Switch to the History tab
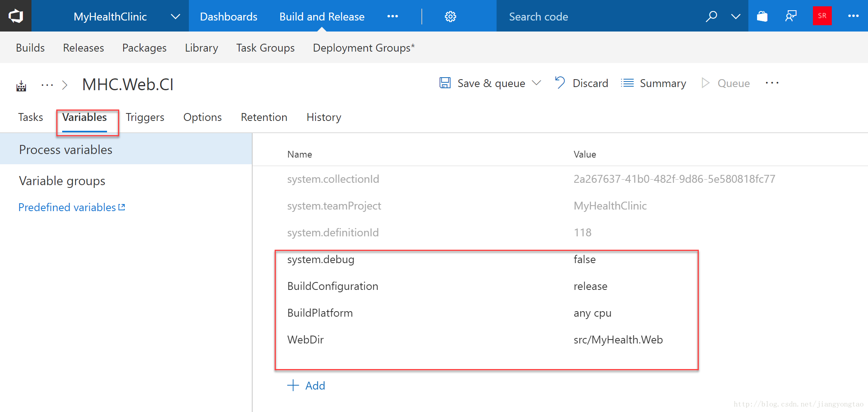This screenshot has height=412, width=868. click(x=324, y=117)
